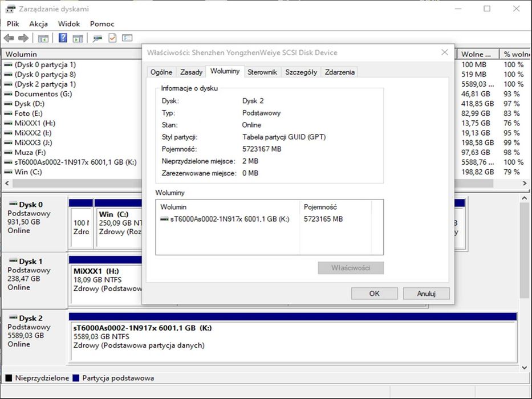This screenshot has height=399, width=532.
Task: Click the % wolne column header
Action: pos(515,54)
